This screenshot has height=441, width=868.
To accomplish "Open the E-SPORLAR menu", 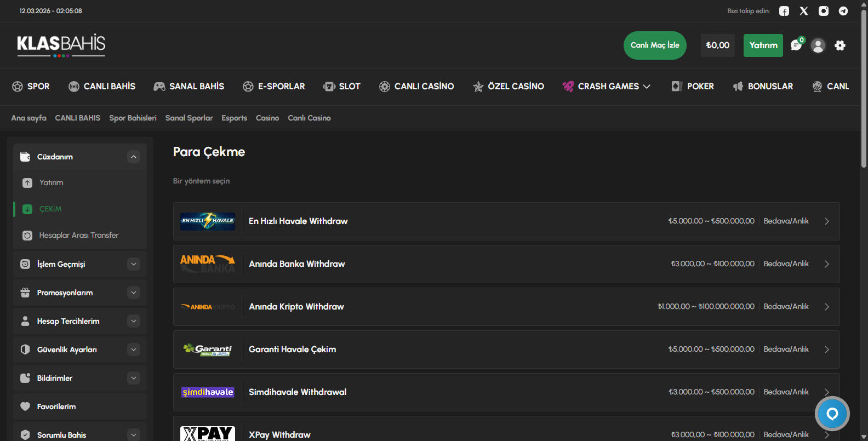I will pyautogui.click(x=274, y=87).
